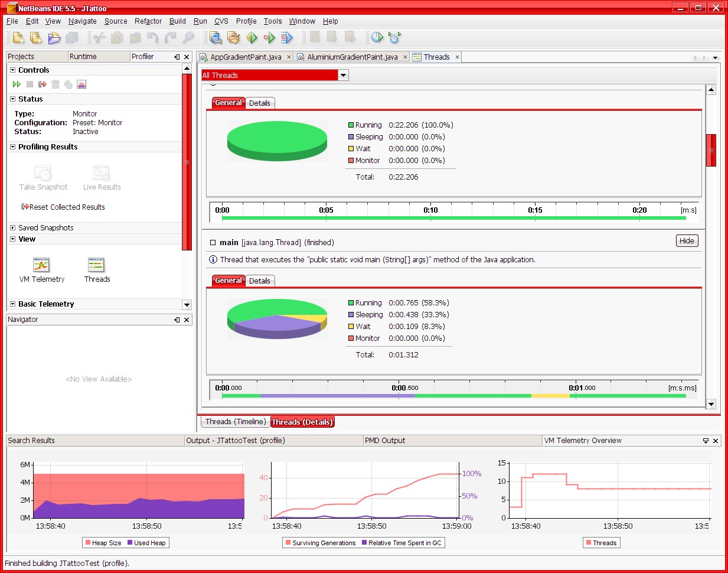This screenshot has height=573, width=728.
Task: Close the AppGradientPaint.java editor tab
Action: [289, 57]
